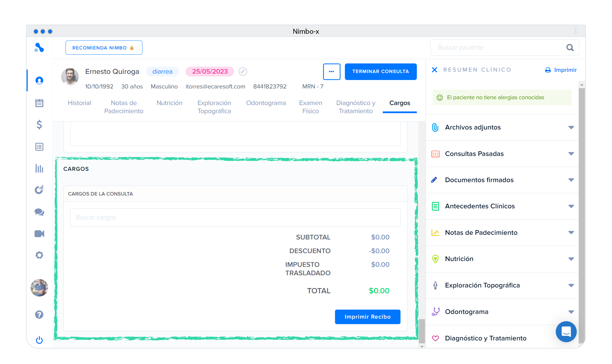
Task: Switch to the Historial tab
Action: pyautogui.click(x=79, y=103)
